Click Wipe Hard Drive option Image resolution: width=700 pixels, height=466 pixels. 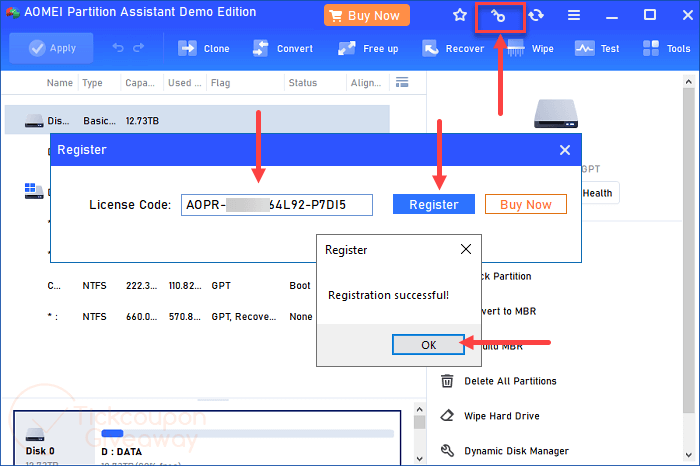coord(502,416)
